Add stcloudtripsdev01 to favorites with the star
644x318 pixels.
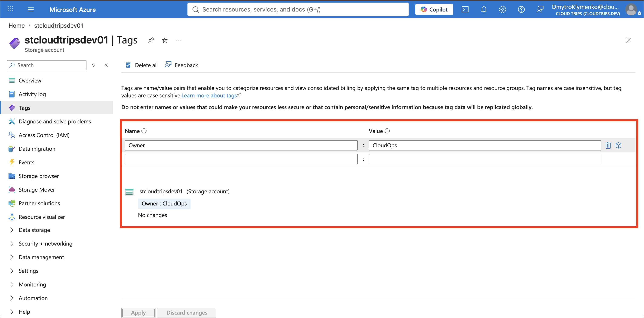point(165,40)
